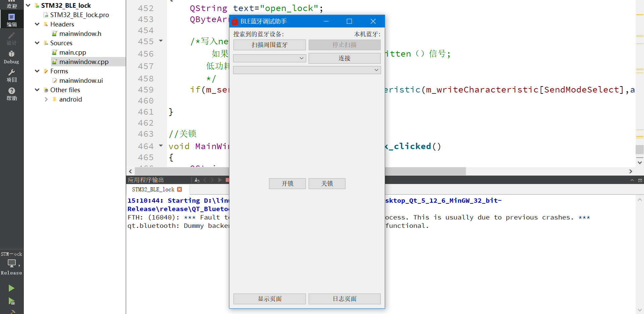Go to next output item arrow
The height and width of the screenshot is (314, 644).
[x=212, y=180]
